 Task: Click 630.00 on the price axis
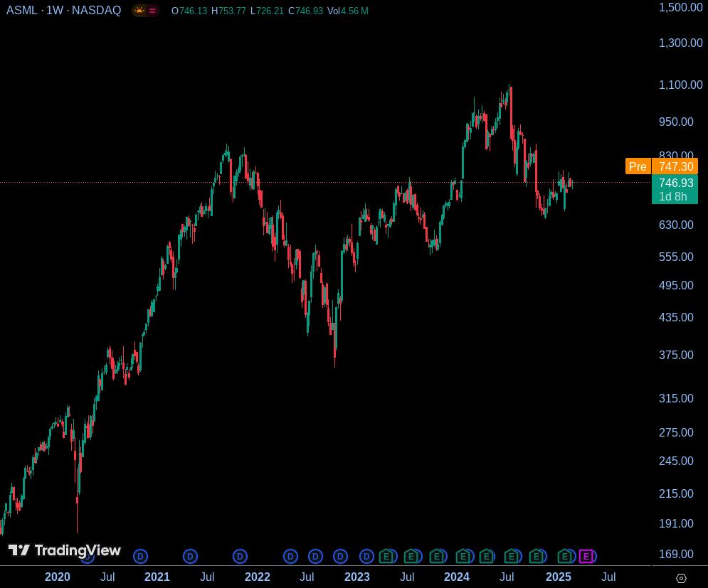coord(676,225)
